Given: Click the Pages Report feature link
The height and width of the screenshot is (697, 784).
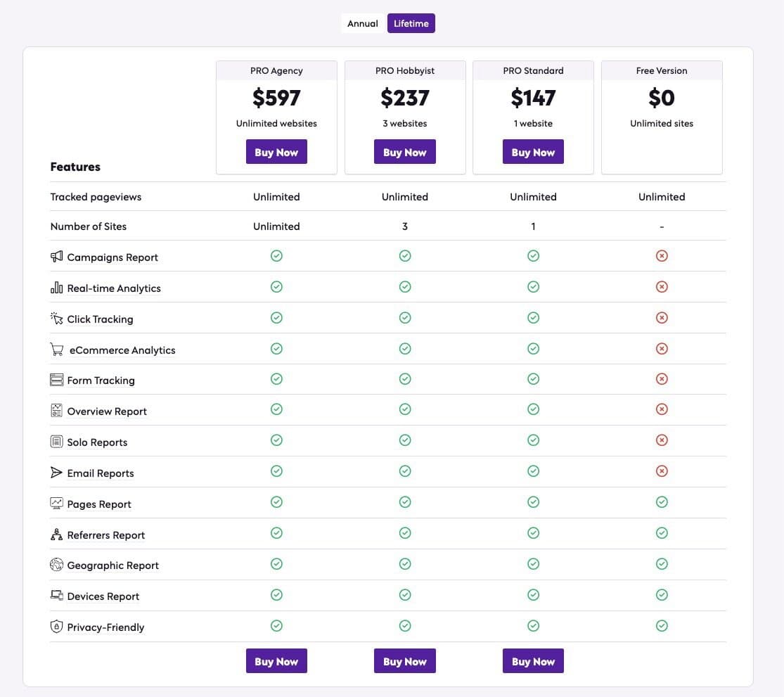Looking at the screenshot, I should click(99, 504).
